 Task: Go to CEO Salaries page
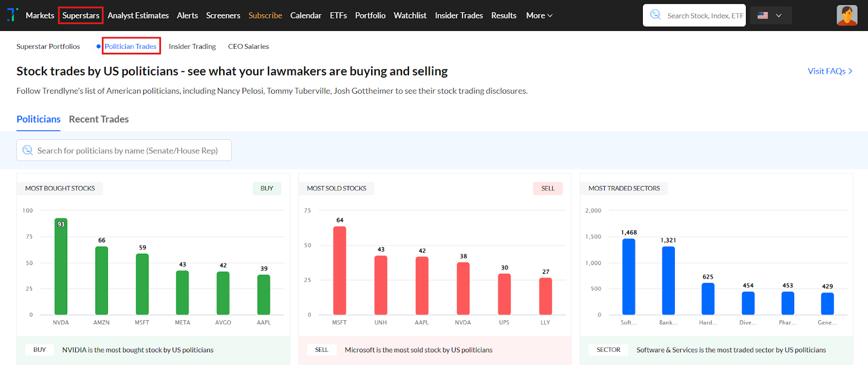(248, 47)
